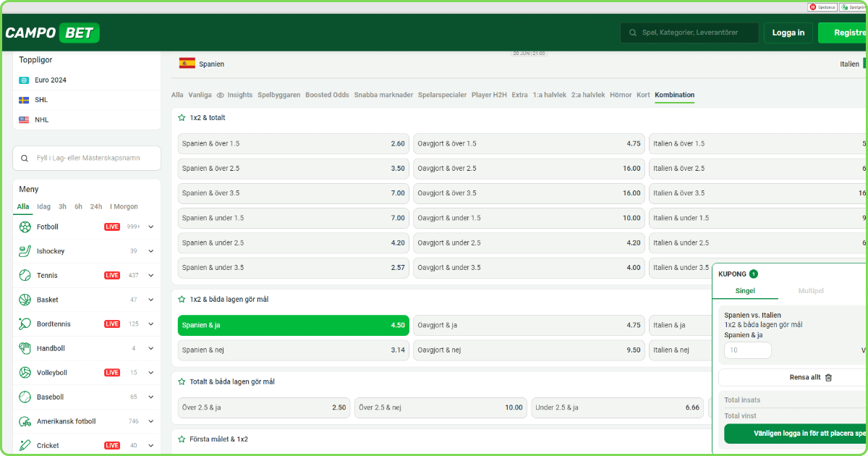Viewport: 868px width, 456px height.
Task: Click the Euro 2024 league icon
Action: point(24,80)
